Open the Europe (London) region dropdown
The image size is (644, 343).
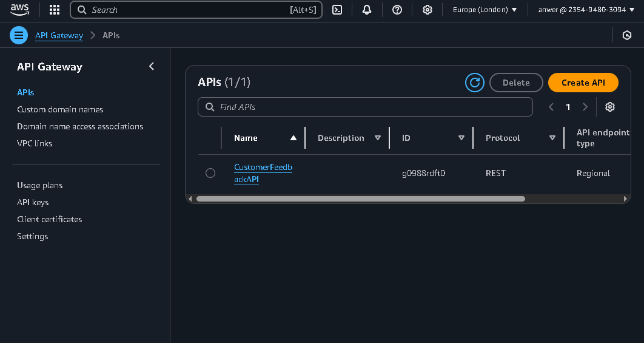coord(485,10)
